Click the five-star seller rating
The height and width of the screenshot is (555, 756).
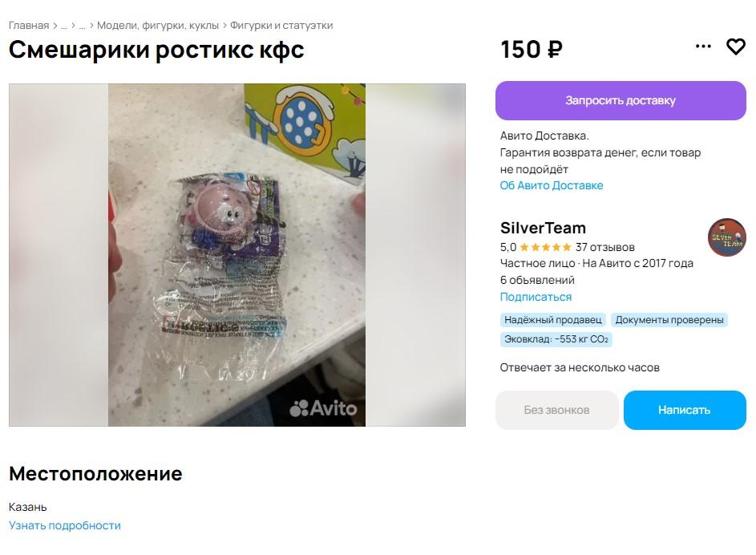pyautogui.click(x=545, y=247)
